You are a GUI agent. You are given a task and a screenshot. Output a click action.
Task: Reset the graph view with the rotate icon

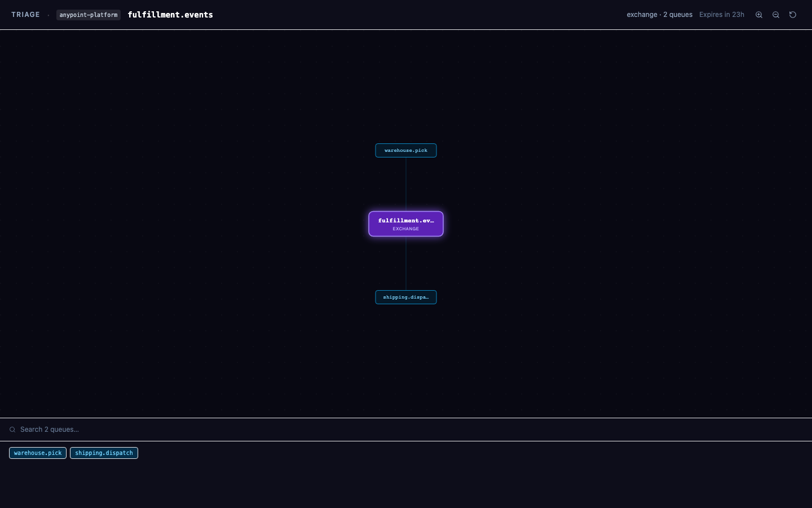click(793, 15)
